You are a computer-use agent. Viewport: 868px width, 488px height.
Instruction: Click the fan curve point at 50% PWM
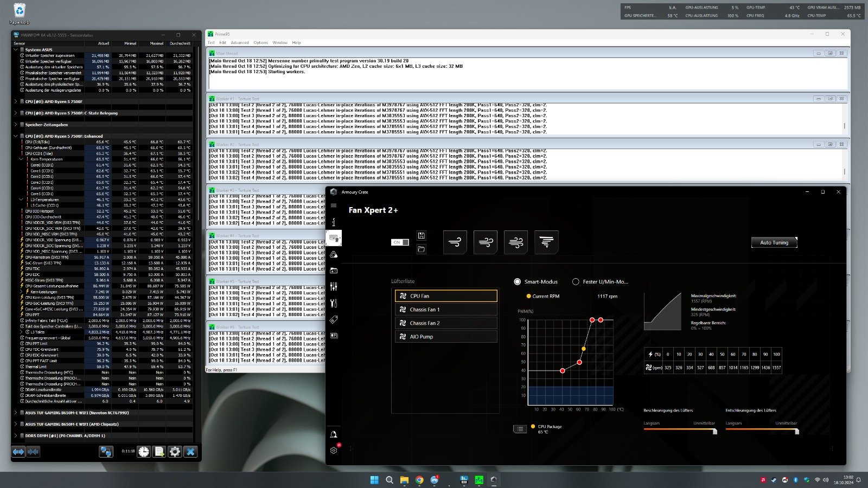[x=579, y=362]
